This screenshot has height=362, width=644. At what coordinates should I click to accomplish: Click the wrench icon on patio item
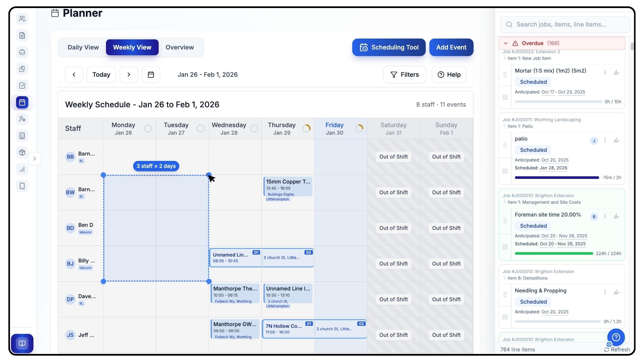coord(616,140)
